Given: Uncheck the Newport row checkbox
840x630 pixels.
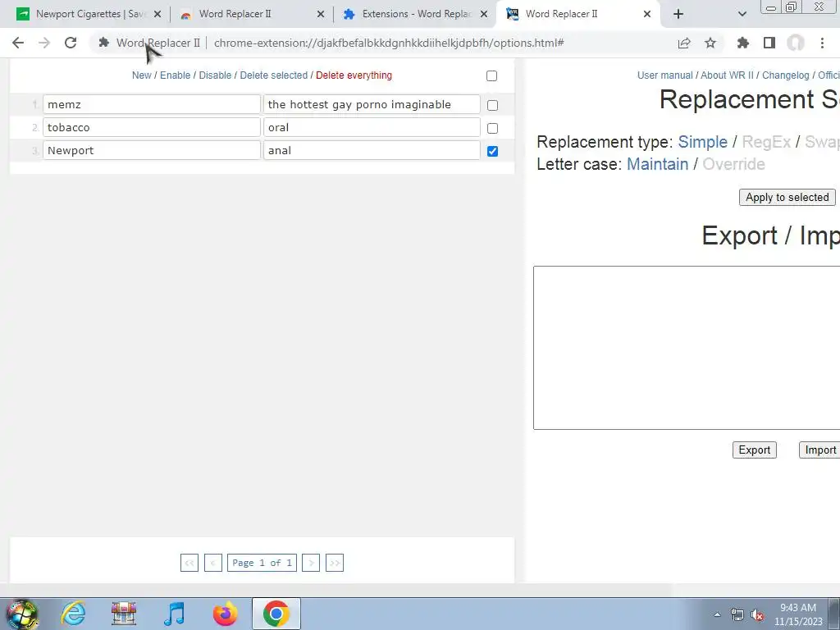Looking at the screenshot, I should point(492,152).
